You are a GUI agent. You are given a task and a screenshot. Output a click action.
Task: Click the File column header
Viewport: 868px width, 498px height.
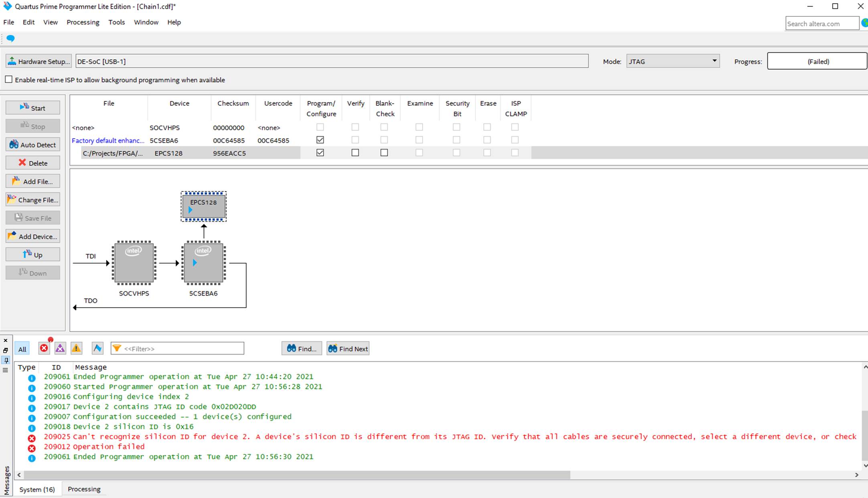(109, 103)
